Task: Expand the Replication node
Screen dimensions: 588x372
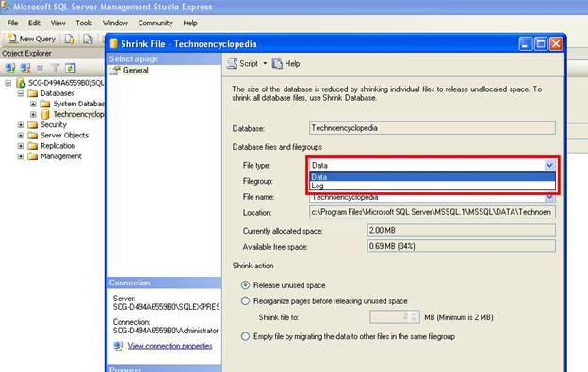Action: pyautogui.click(x=21, y=146)
